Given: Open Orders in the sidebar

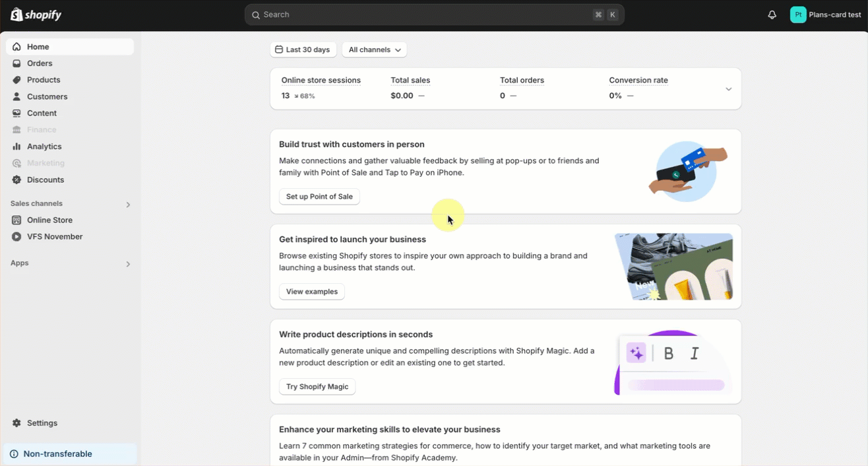Looking at the screenshot, I should [70, 63].
